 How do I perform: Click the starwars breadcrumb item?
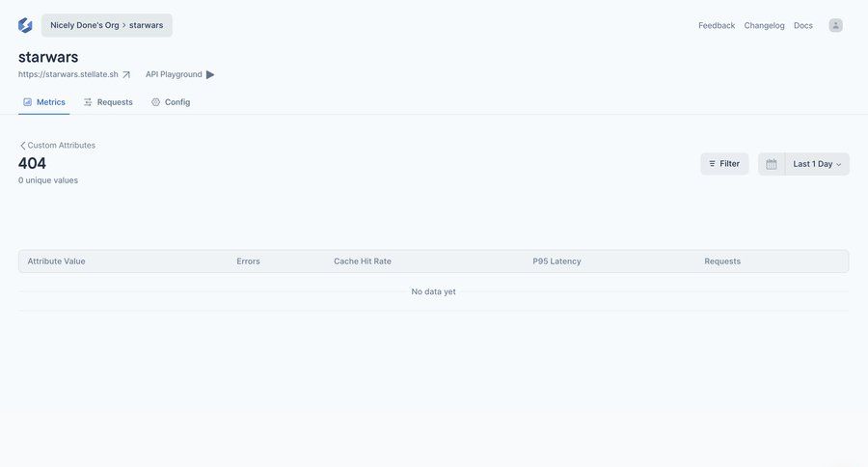point(146,25)
